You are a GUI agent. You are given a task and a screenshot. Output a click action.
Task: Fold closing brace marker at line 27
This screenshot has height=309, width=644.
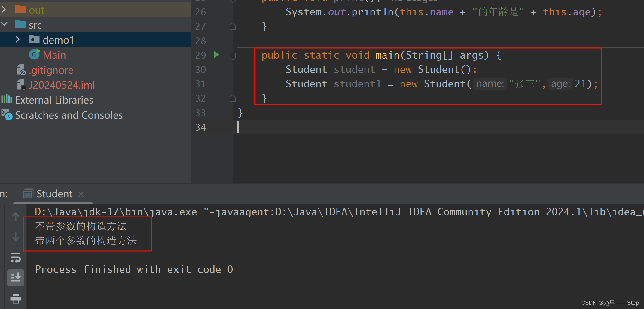tap(233, 26)
